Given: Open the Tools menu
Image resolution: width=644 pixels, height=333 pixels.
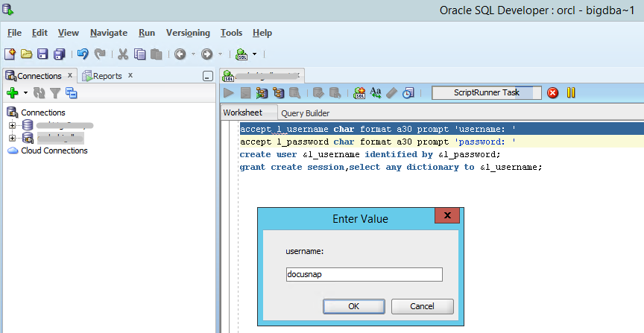Looking at the screenshot, I should click(x=231, y=33).
